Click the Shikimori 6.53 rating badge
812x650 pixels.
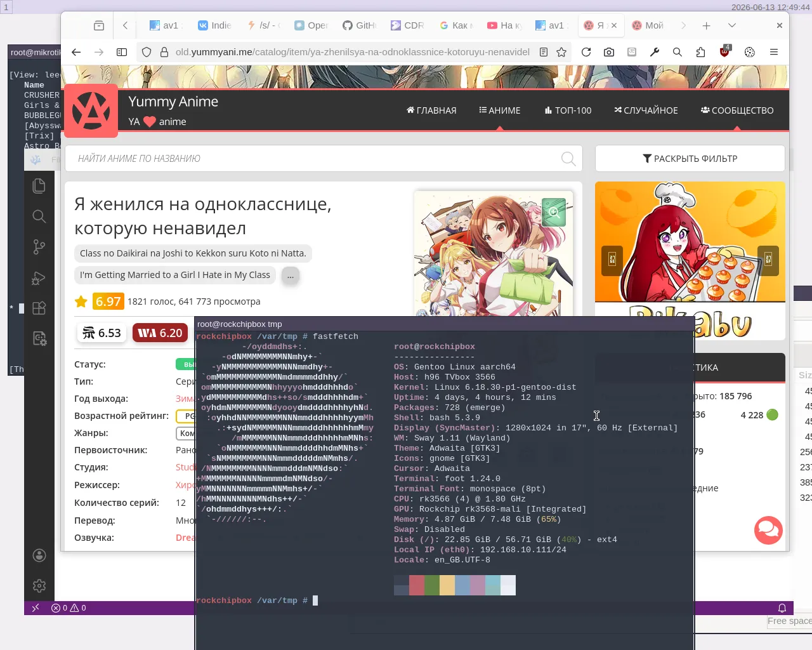point(101,333)
